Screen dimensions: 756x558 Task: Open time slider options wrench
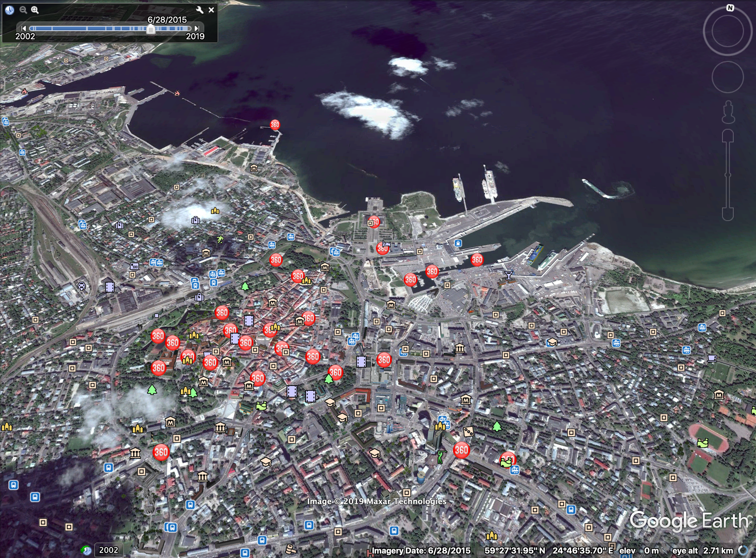(x=200, y=10)
